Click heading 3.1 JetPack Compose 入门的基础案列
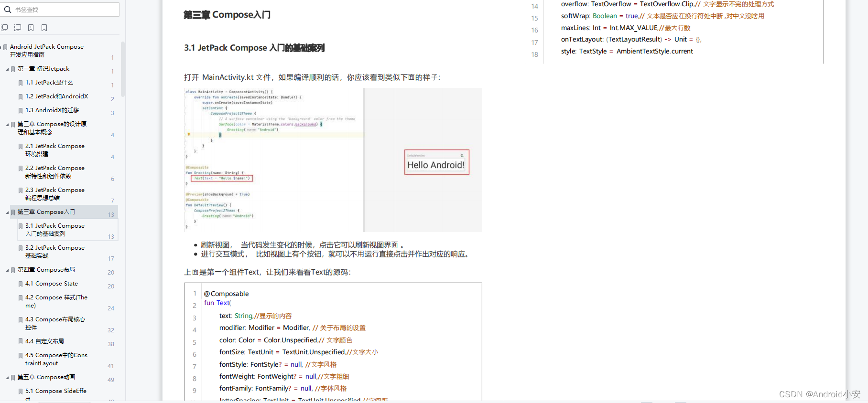 click(254, 48)
